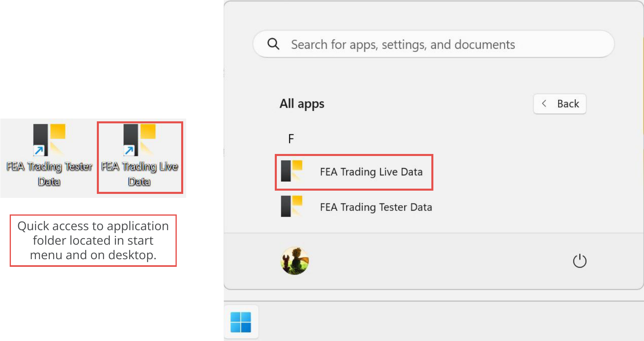The image size is (644, 341).
Task: Launch FEA Trading Live Data from list
Action: 354,172
